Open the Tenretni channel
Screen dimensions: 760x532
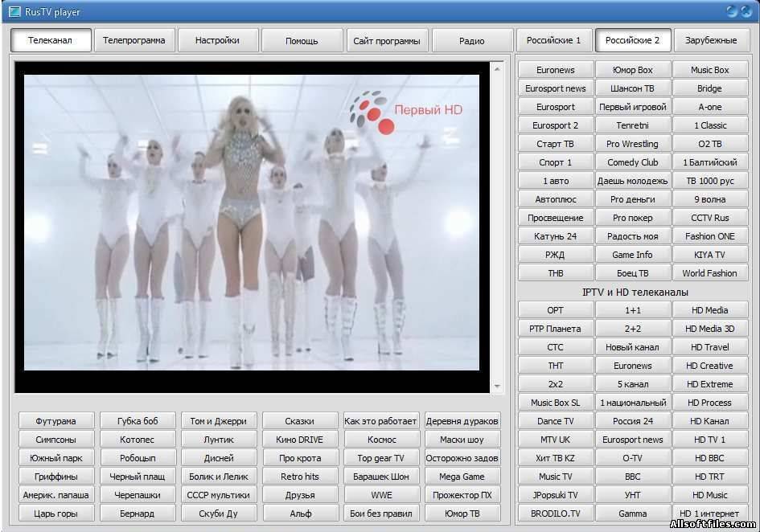pyautogui.click(x=632, y=125)
